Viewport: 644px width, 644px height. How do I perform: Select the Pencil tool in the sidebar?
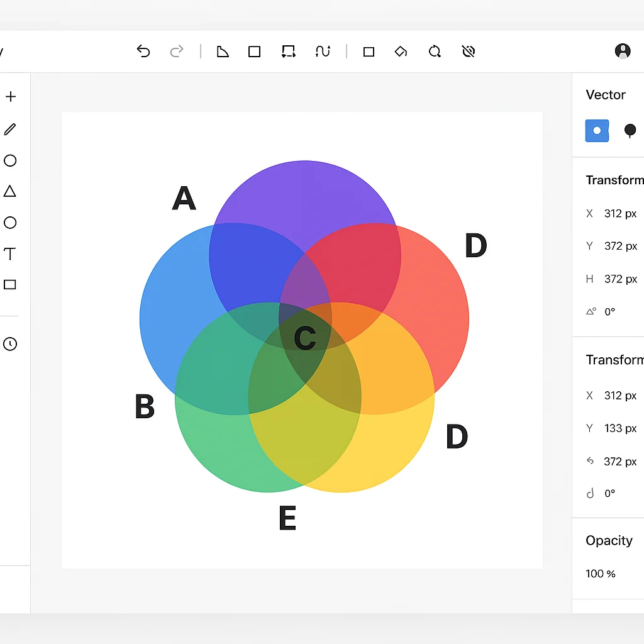tap(10, 129)
